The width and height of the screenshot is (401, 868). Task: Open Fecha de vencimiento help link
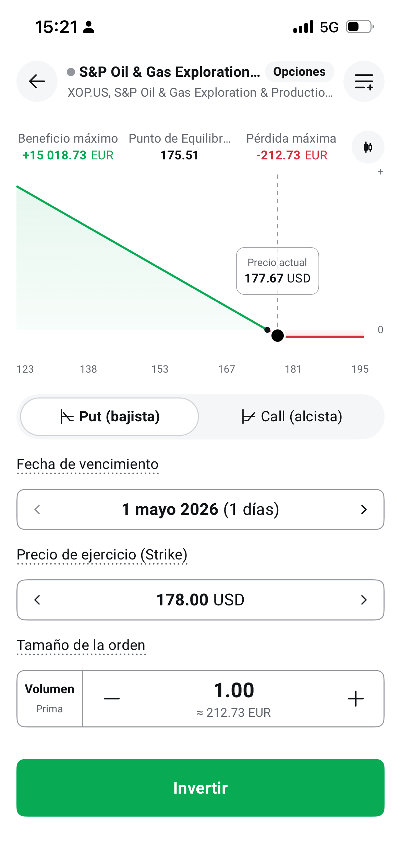point(88,465)
